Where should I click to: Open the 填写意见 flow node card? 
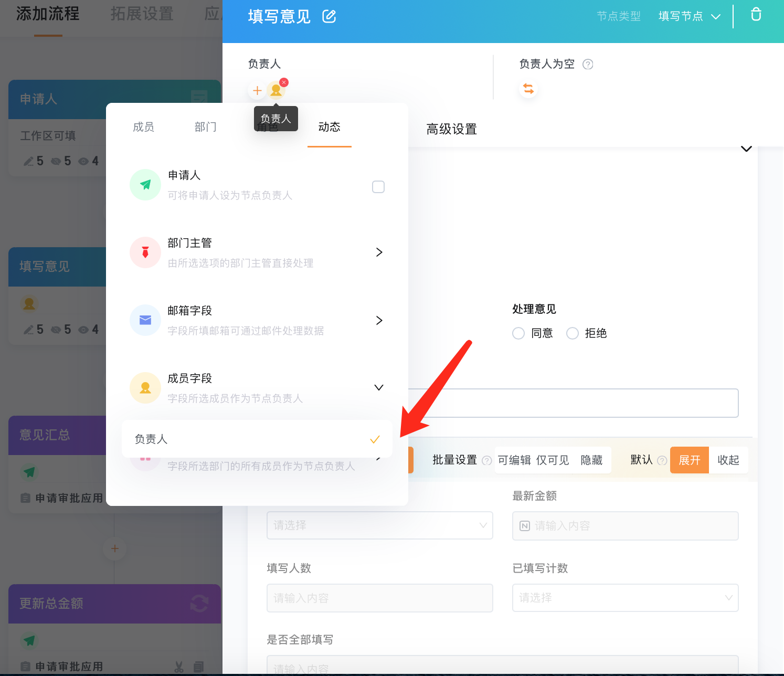57,296
